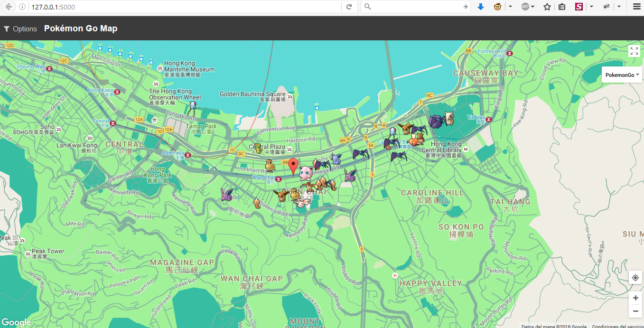Image resolution: width=644 pixels, height=328 pixels.
Task: Select the Jigglypuff marker
Action: point(306,172)
